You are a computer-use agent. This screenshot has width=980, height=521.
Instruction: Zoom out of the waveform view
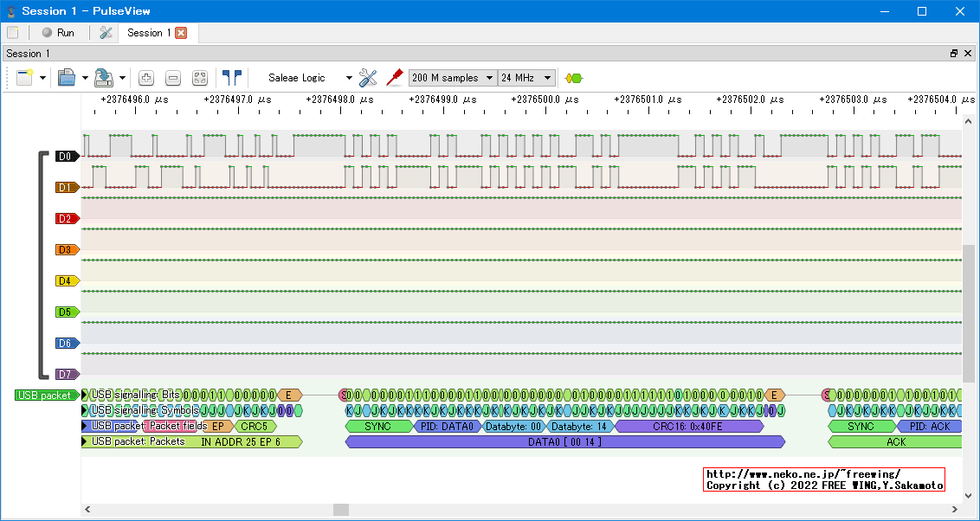click(x=173, y=78)
